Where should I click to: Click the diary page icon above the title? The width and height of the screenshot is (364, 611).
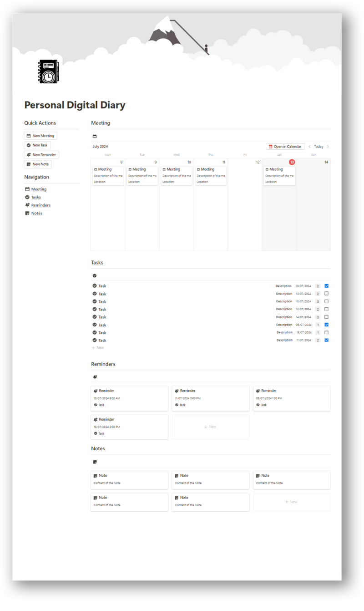49,71
